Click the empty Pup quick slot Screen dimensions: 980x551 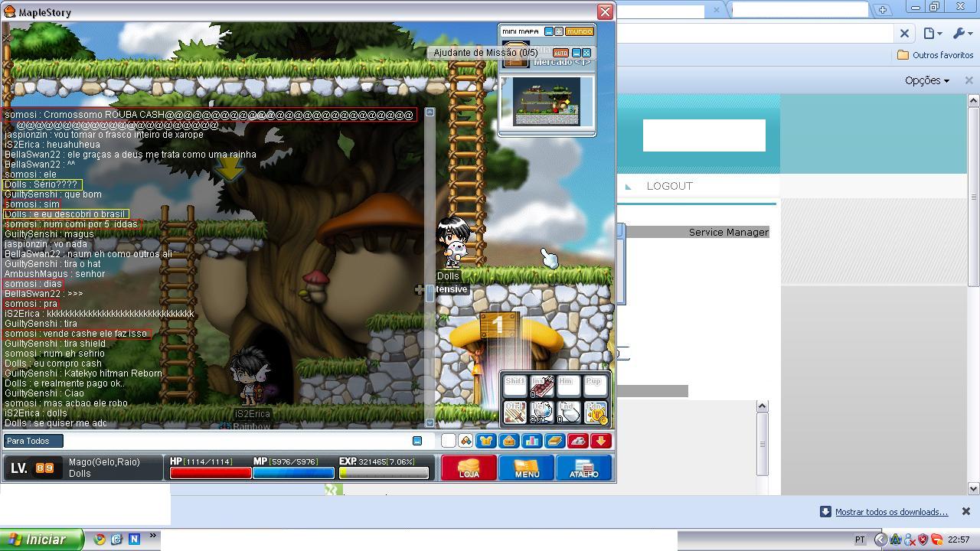pos(596,386)
